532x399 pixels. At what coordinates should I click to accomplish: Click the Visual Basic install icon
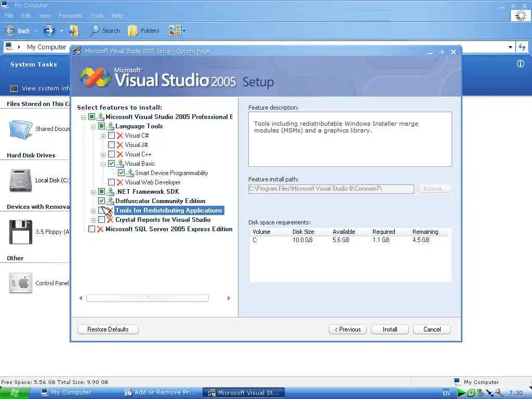click(120, 164)
